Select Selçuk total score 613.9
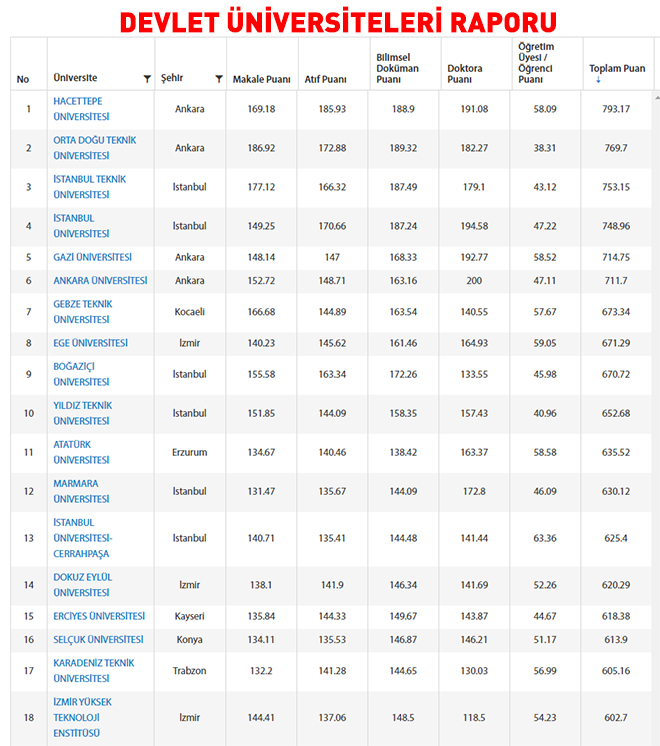Viewport: 660px width, 746px height. [616, 639]
